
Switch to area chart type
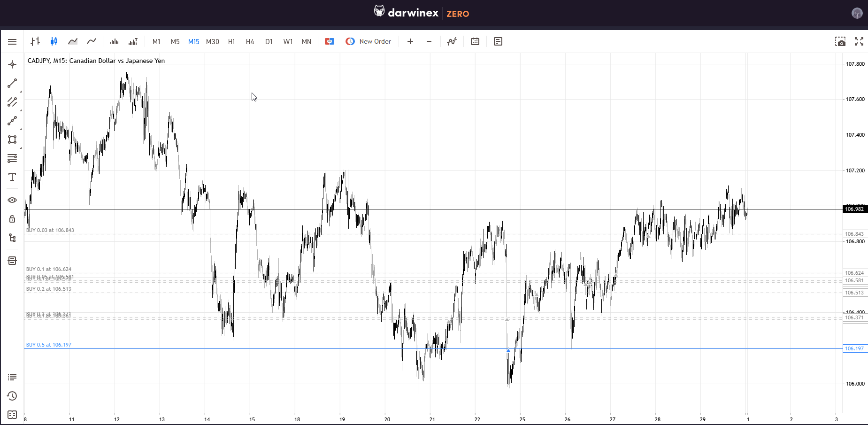click(73, 41)
